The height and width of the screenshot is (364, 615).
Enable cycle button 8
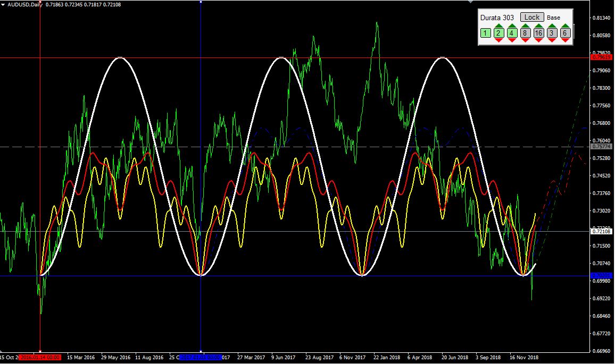coord(525,33)
